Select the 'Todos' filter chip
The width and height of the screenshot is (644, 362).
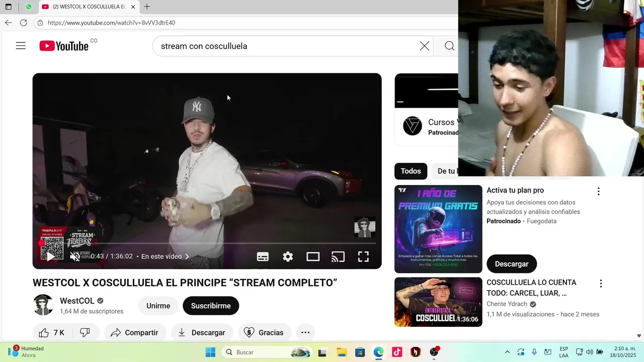[411, 171]
